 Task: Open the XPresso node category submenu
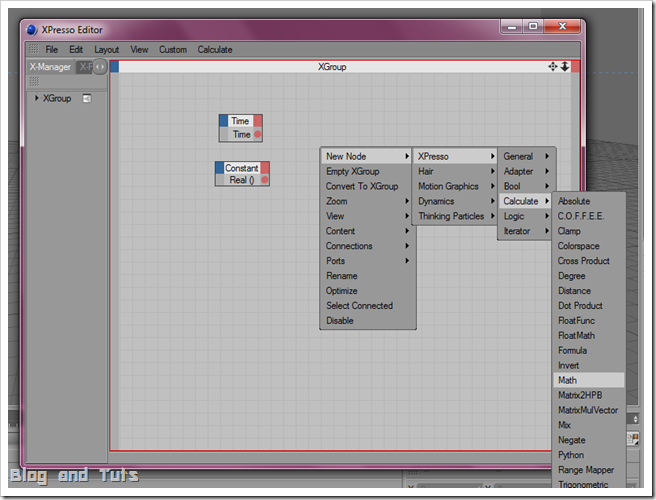(x=456, y=156)
